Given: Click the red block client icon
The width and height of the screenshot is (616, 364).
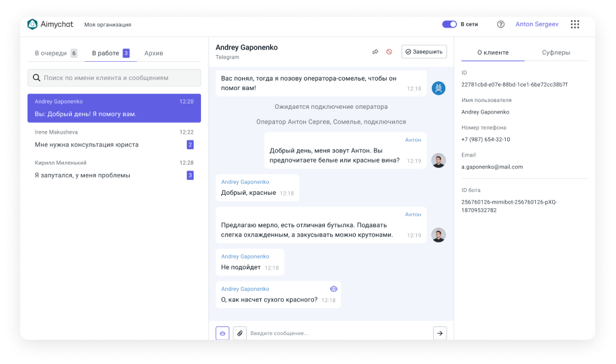Looking at the screenshot, I should tap(389, 52).
